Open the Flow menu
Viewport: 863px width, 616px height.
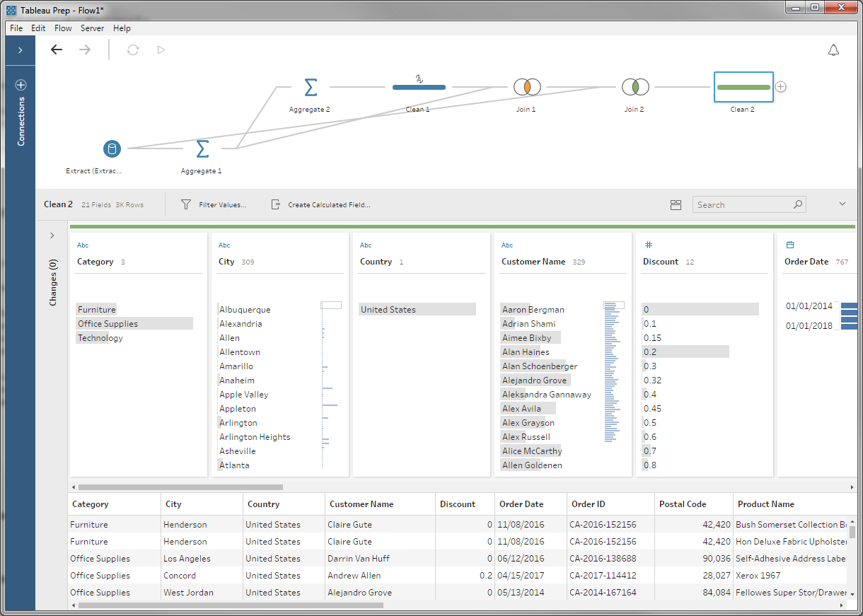63,28
